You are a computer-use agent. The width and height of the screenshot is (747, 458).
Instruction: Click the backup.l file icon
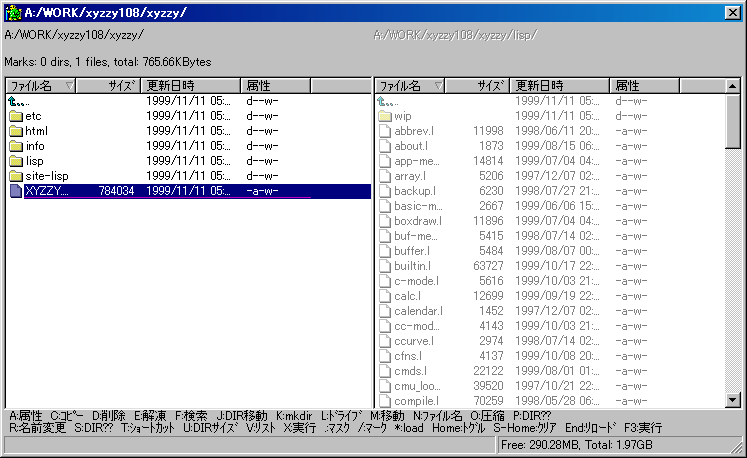point(385,191)
